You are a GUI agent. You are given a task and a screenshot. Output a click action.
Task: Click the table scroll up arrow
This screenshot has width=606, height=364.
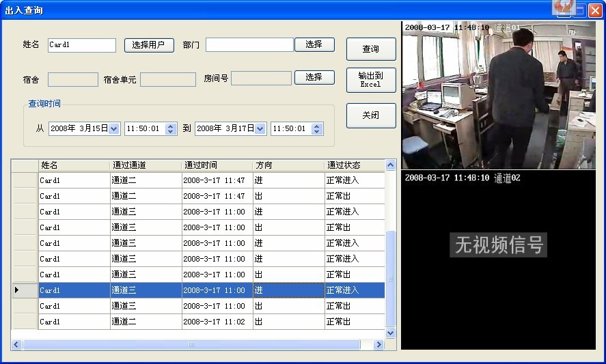(390, 165)
